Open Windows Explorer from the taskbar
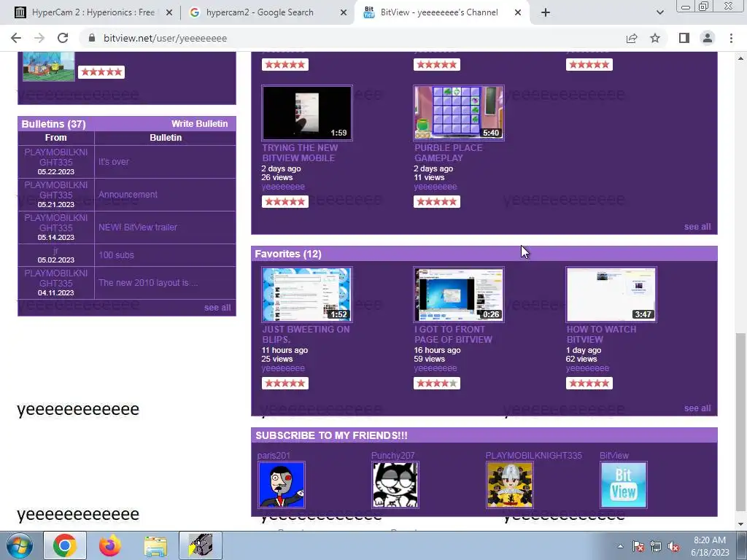Screen dimensions: 747x560 click(x=155, y=545)
